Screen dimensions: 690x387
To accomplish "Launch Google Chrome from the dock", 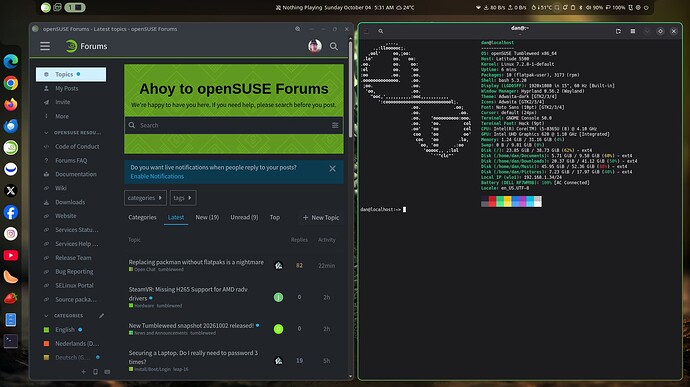I will 11,83.
